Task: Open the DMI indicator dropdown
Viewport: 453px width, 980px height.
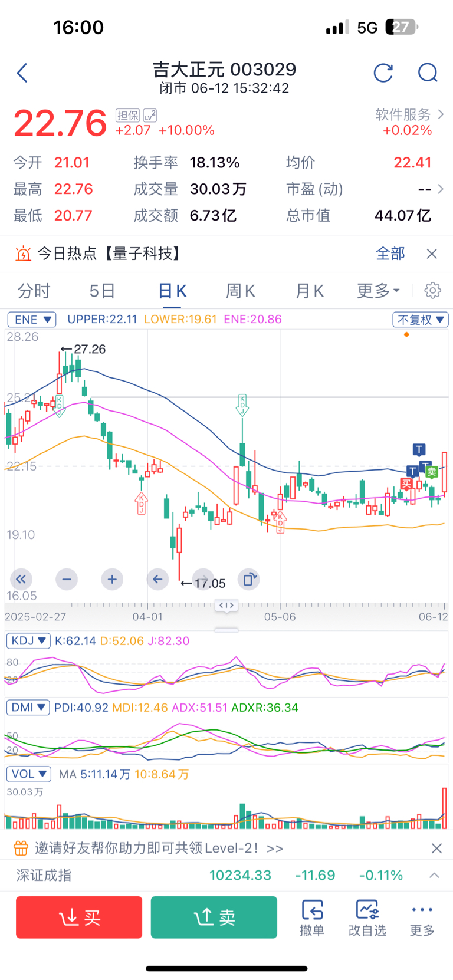Action: pos(28,707)
